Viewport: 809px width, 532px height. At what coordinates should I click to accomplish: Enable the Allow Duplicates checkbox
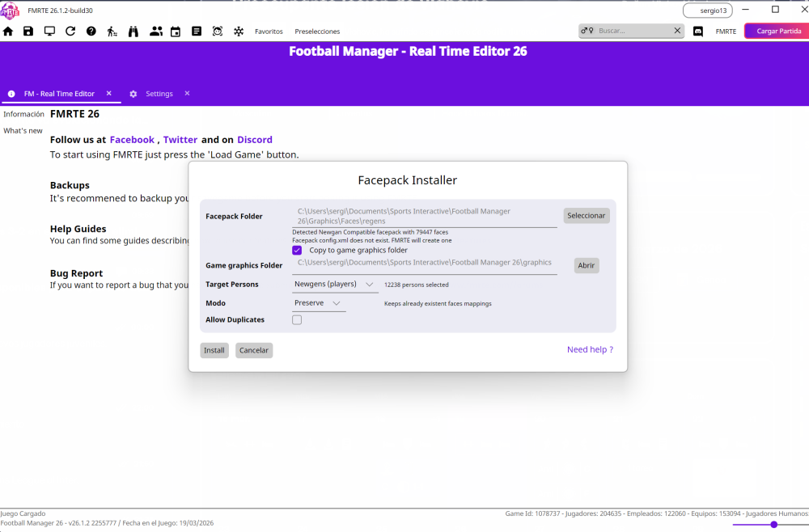coord(297,320)
